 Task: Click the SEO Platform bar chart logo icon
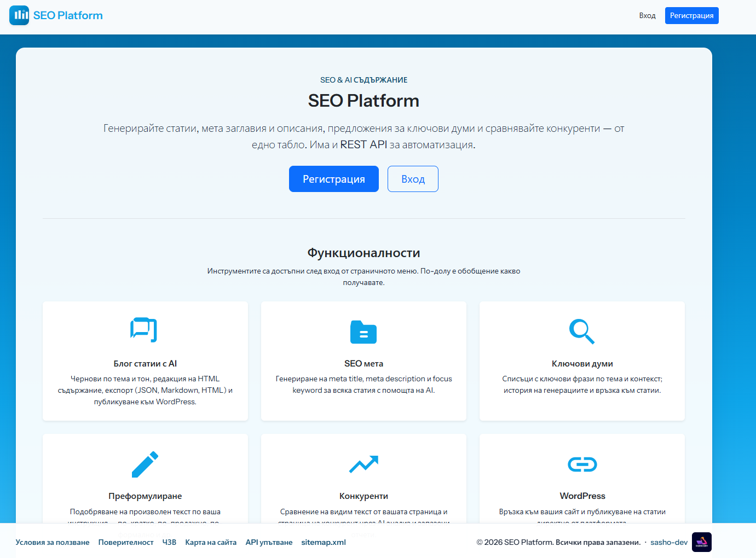click(19, 15)
